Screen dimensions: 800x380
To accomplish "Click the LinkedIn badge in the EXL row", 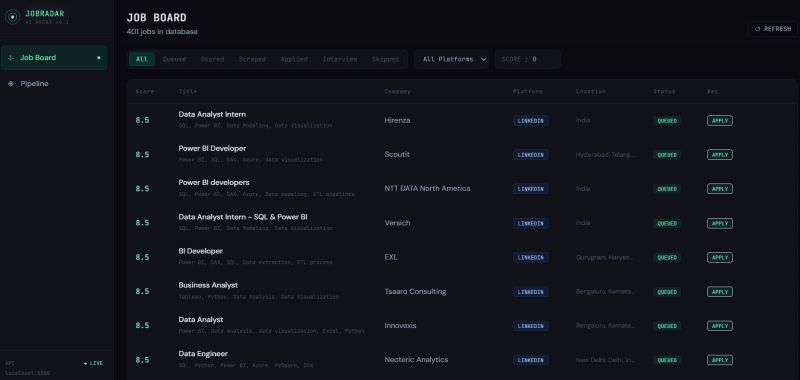I will click(531, 258).
